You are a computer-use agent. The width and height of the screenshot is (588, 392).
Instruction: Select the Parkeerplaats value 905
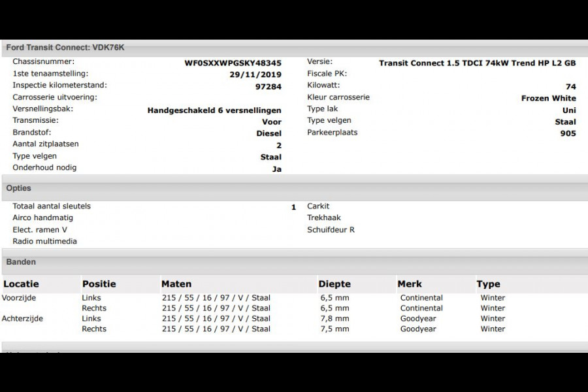click(568, 134)
